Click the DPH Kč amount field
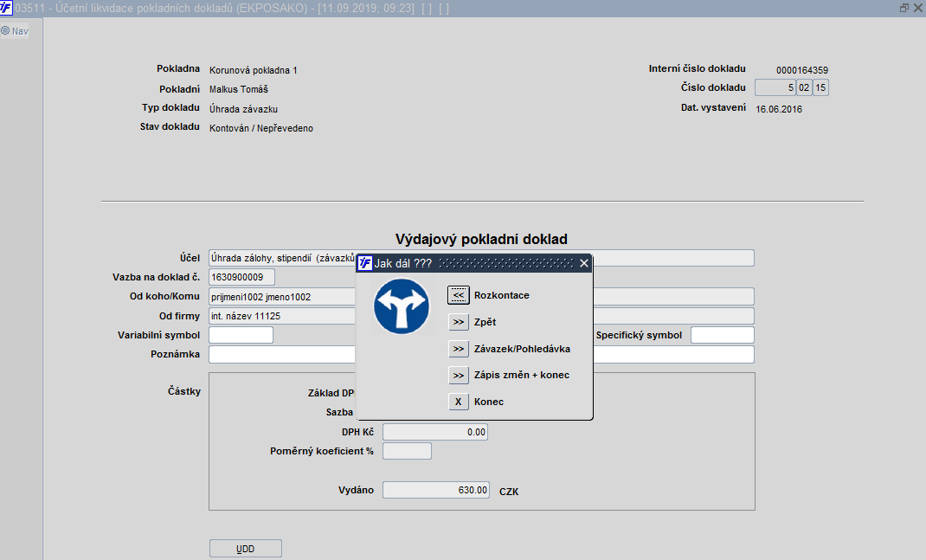The width and height of the screenshot is (926, 560). (435, 432)
